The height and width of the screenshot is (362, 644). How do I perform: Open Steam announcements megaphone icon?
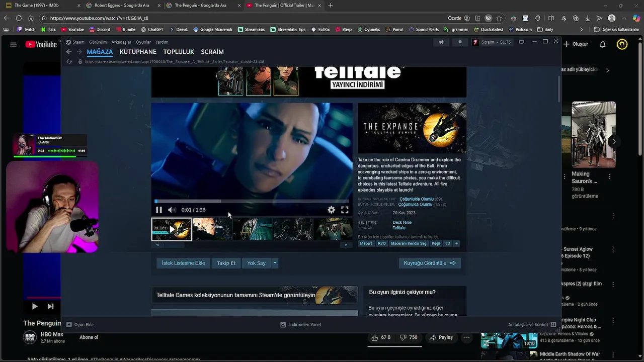(x=441, y=42)
